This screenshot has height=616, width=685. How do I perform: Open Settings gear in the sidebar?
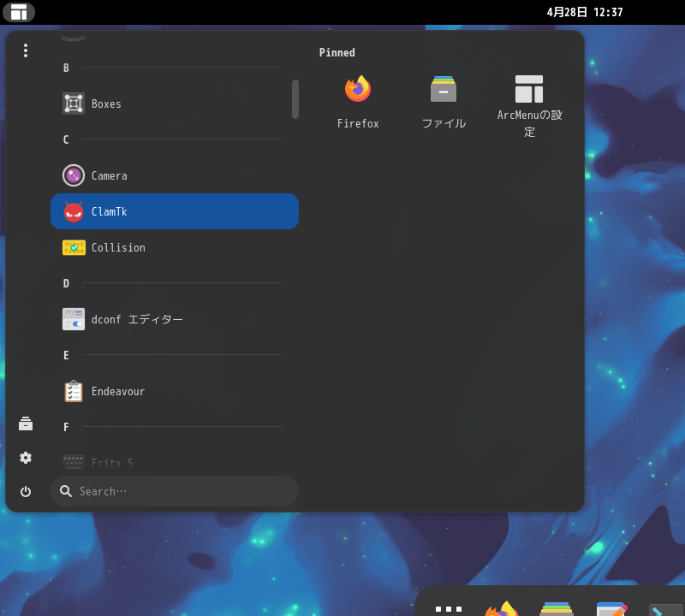(x=26, y=458)
